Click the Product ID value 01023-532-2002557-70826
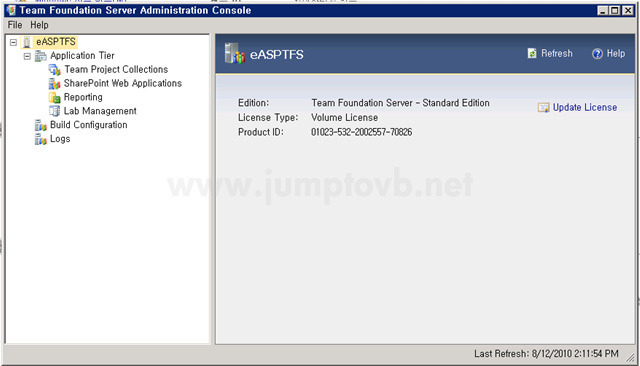640x366 pixels. click(362, 132)
